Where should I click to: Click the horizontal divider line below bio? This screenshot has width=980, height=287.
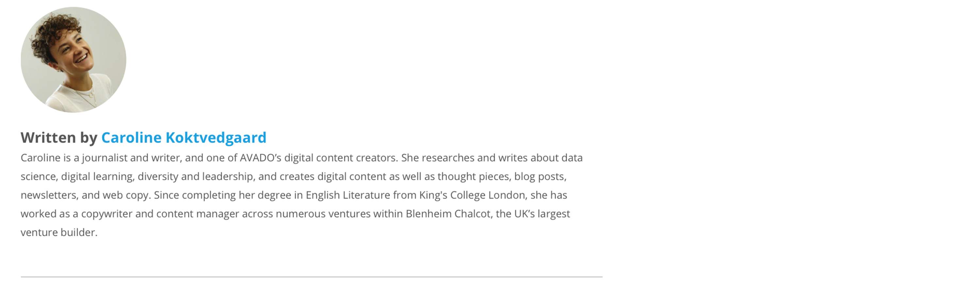click(x=312, y=277)
